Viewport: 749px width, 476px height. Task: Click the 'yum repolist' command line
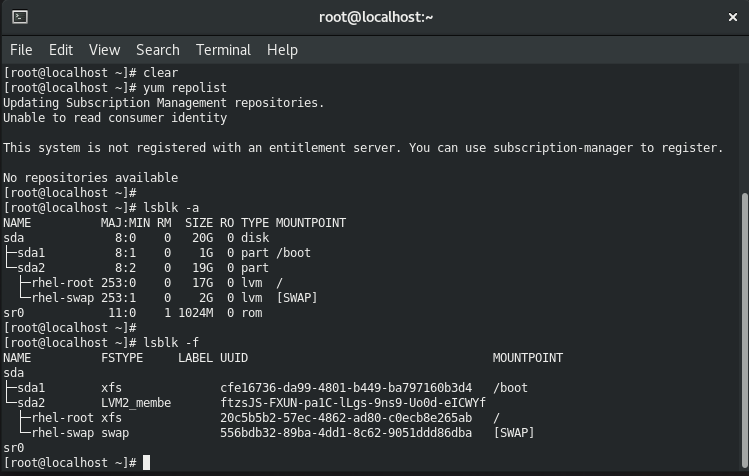pyautogui.click(x=115, y=88)
